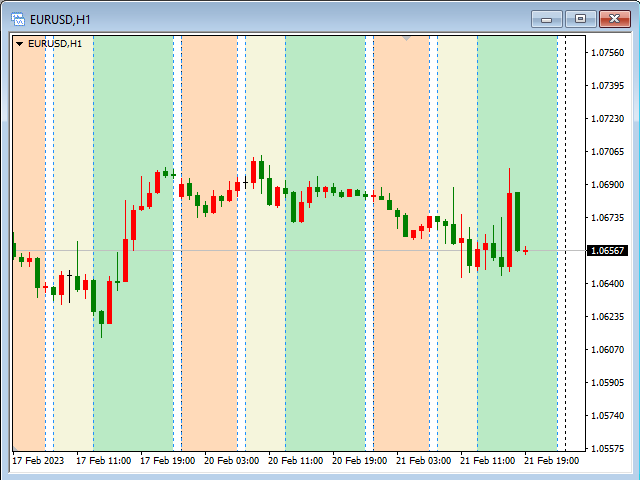The image size is (640, 480).
Task: Maximize the EURUSD,H1 chart window
Action: point(580,19)
